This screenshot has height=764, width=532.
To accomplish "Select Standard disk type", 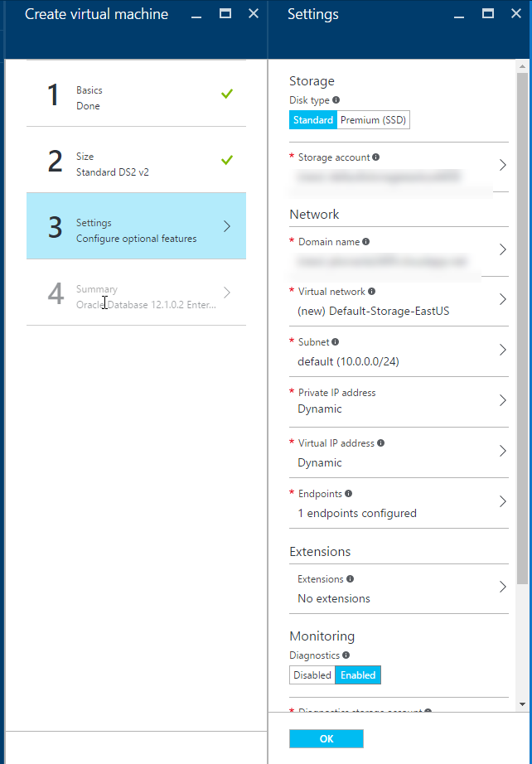I will coord(313,119).
